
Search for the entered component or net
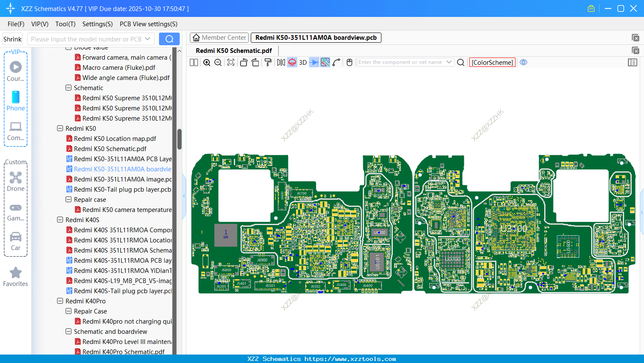[461, 63]
